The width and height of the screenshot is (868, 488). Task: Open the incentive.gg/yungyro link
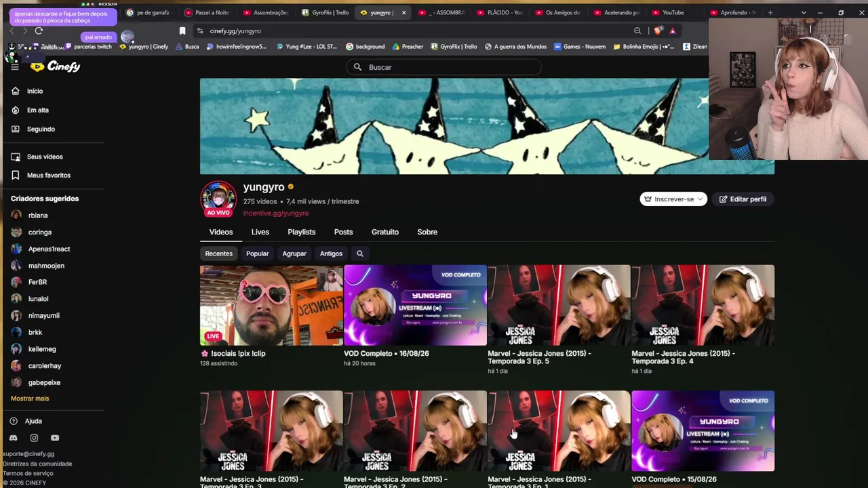[276, 213]
